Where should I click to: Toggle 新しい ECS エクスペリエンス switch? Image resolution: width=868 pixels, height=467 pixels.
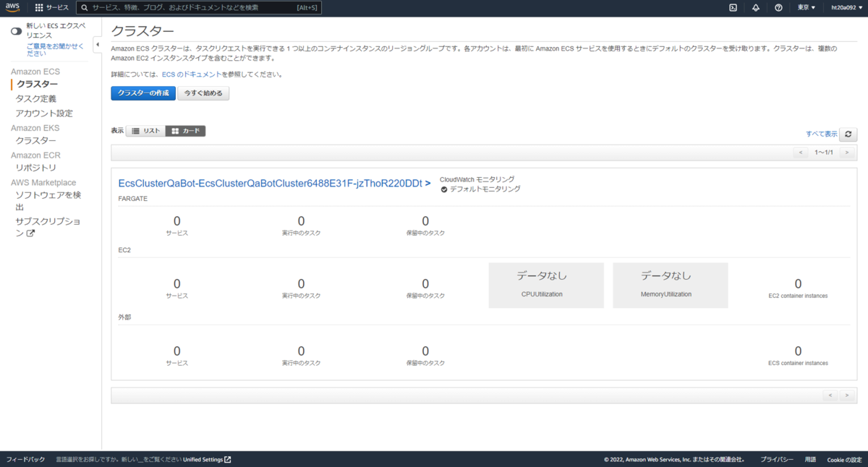(16, 31)
